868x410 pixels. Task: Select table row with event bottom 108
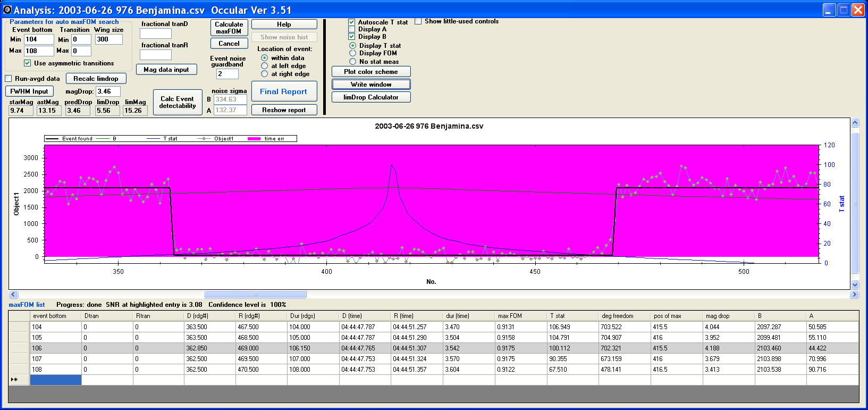(x=434, y=370)
